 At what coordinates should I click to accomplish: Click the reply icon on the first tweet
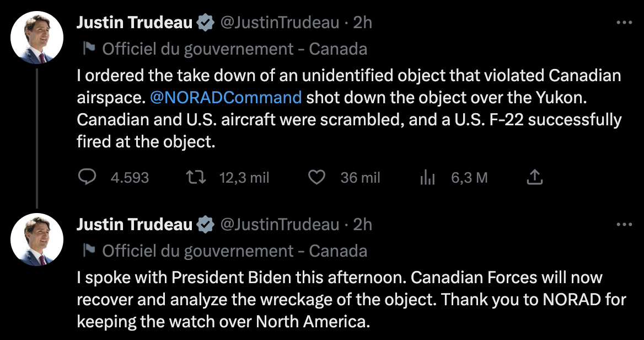(x=87, y=177)
